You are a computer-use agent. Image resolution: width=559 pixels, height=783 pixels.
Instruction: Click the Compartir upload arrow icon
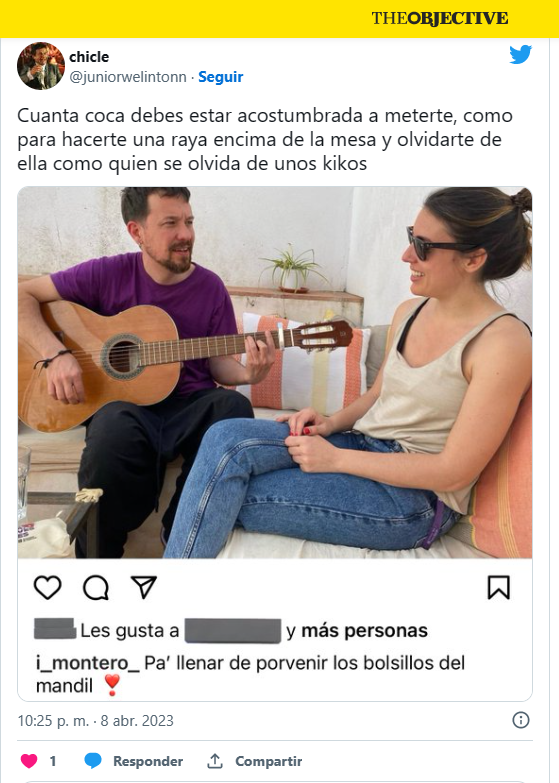pos(215,761)
